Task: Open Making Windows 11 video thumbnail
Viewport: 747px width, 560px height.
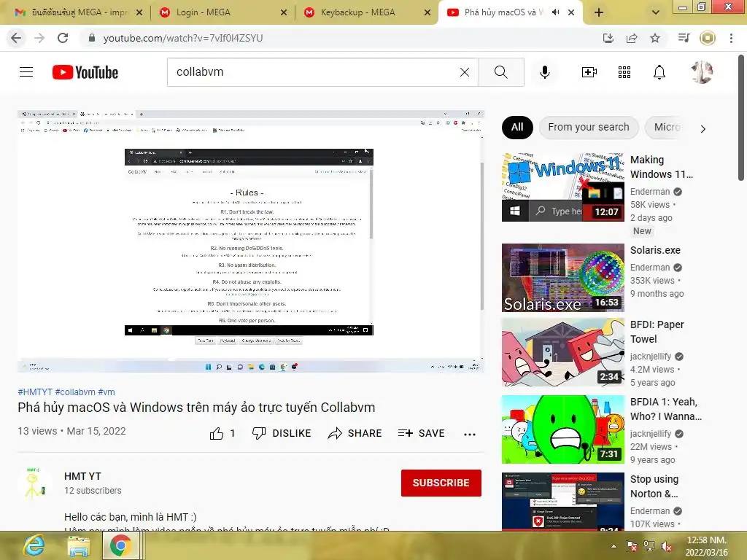Action: tap(562, 187)
